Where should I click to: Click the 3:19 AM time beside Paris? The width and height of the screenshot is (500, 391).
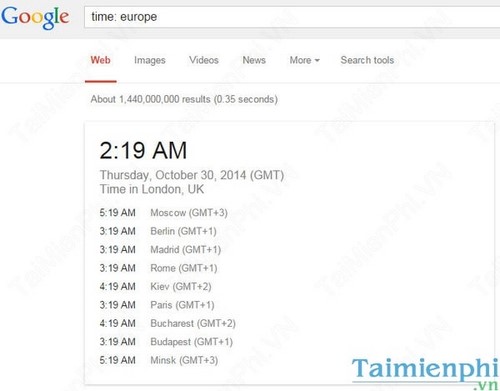tap(117, 305)
